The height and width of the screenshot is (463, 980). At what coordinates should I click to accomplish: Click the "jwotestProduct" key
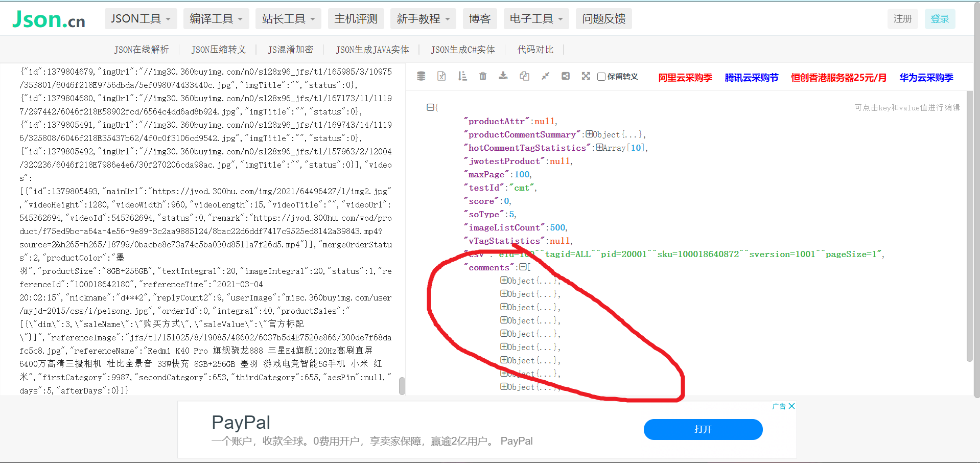point(504,161)
